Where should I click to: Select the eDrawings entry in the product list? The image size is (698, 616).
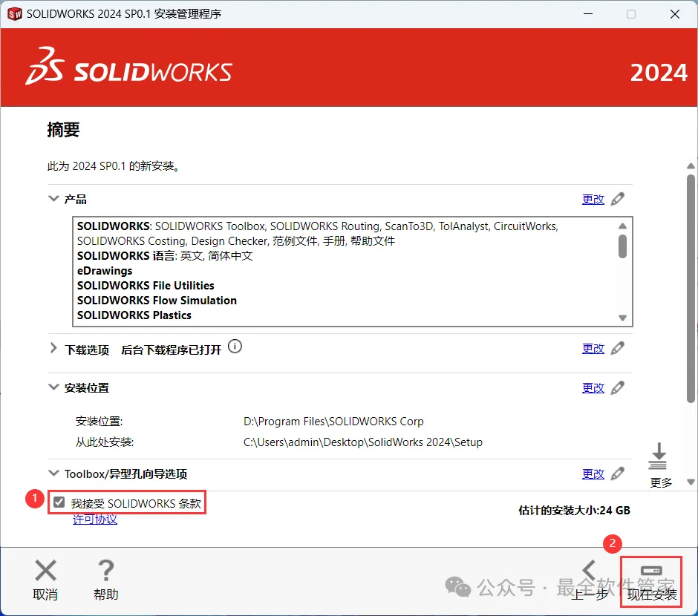(x=105, y=271)
